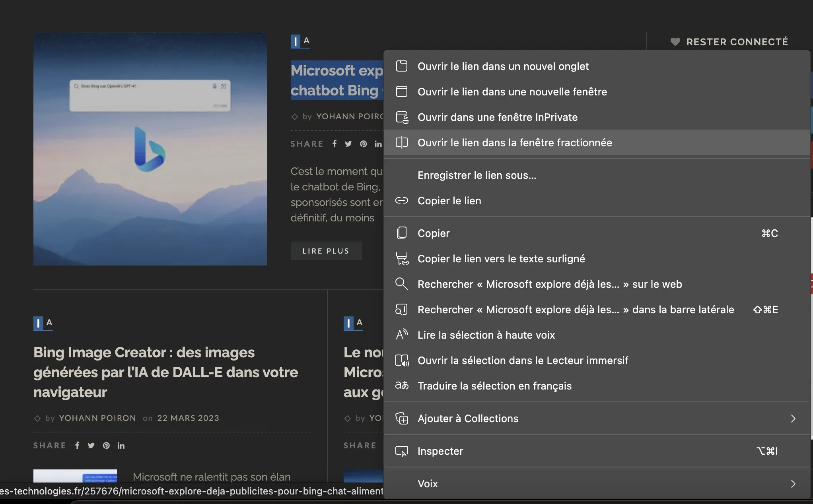This screenshot has width=813, height=504.
Task: Choose Copier le lien vers le texte surligné
Action: tap(597, 258)
